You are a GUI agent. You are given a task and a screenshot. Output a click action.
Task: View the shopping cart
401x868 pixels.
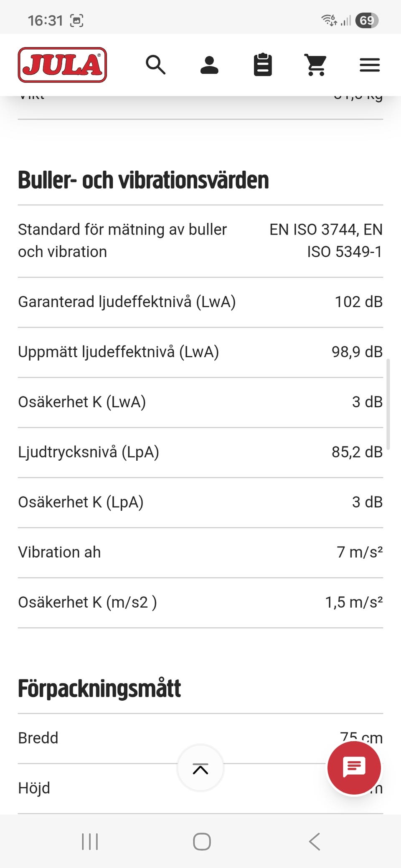point(316,65)
